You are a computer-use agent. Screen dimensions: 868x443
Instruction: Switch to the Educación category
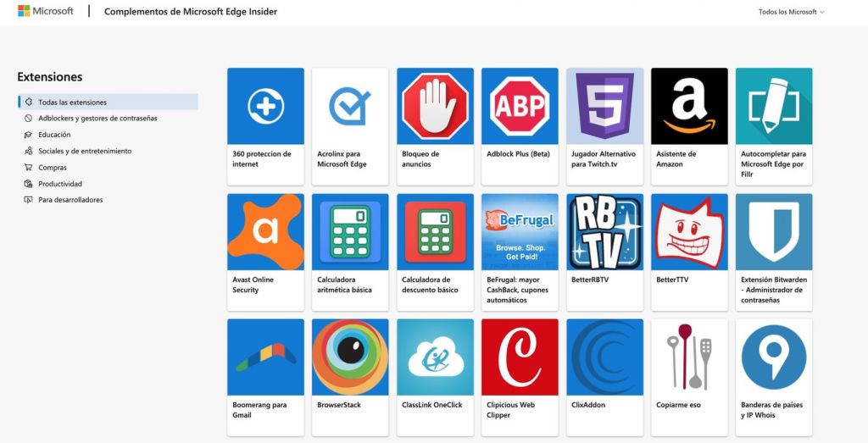(x=54, y=135)
